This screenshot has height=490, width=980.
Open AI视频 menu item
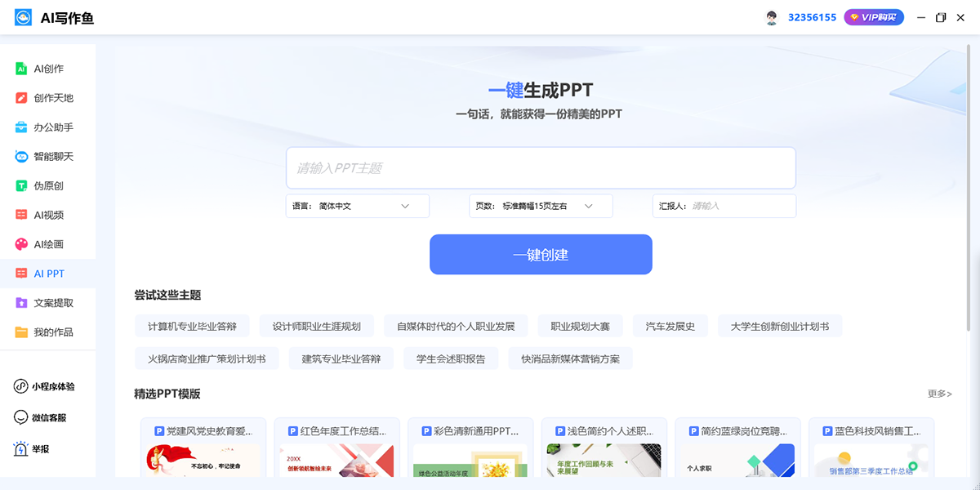pos(47,215)
